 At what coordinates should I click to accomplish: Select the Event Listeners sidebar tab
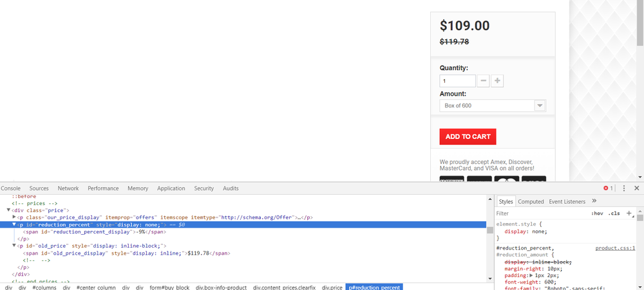(567, 201)
